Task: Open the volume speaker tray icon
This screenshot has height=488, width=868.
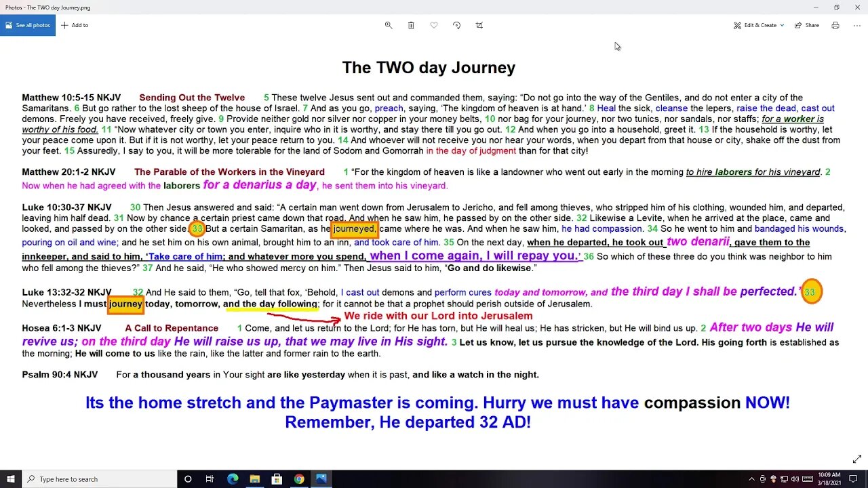Action: click(x=795, y=479)
